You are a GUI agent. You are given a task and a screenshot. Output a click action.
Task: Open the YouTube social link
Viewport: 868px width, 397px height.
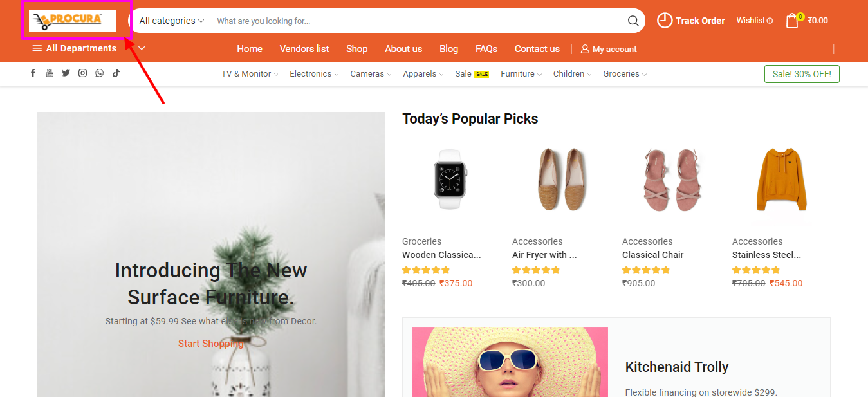click(50, 73)
